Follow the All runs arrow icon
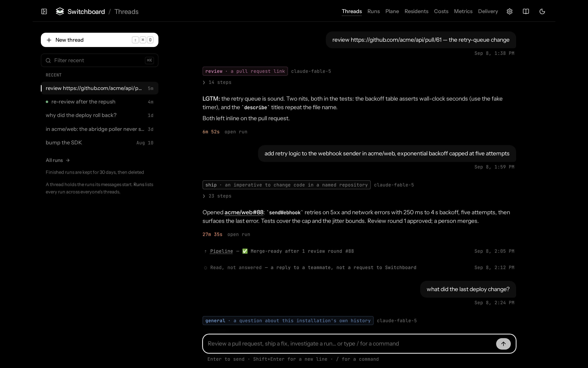 [x=68, y=160]
